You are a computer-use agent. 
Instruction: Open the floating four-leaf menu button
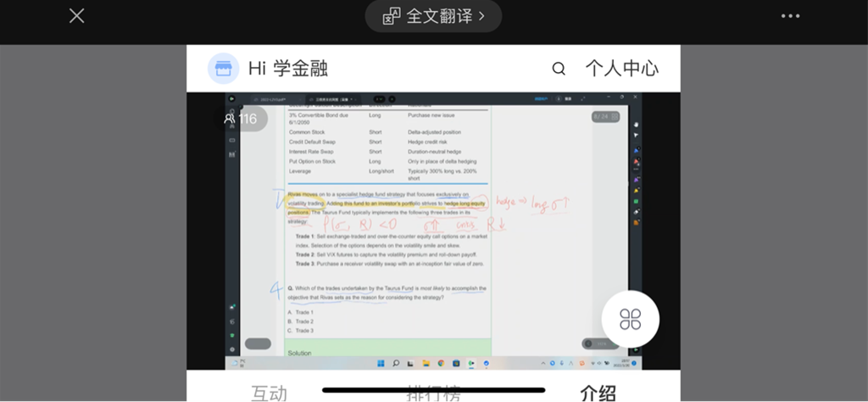coord(630,319)
